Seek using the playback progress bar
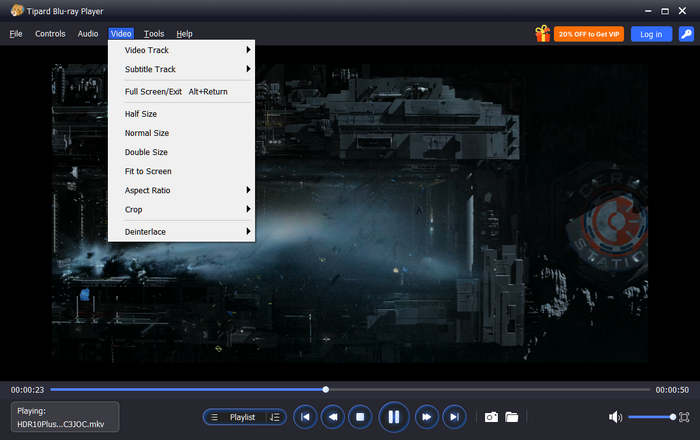 [x=350, y=390]
